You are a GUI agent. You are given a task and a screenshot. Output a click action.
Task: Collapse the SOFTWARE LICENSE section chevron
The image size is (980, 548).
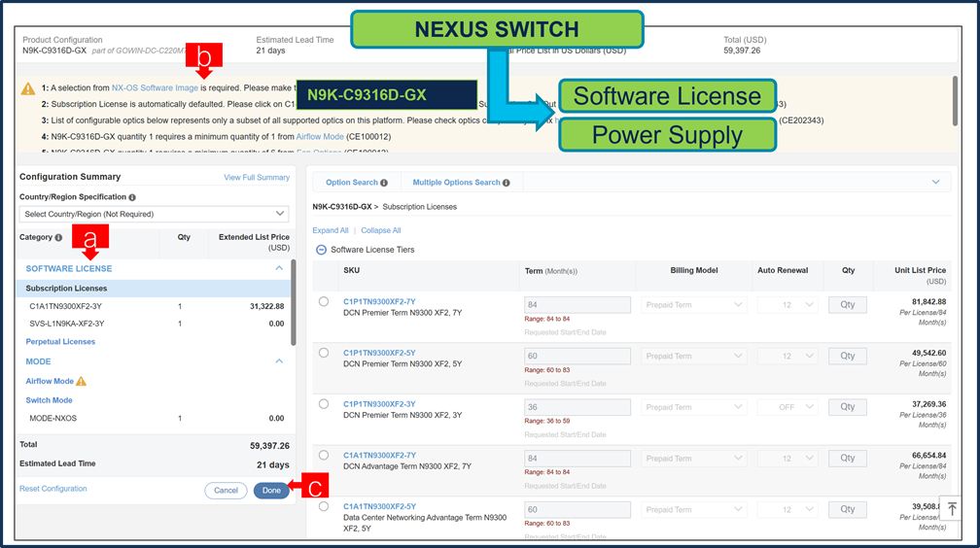tap(279, 268)
